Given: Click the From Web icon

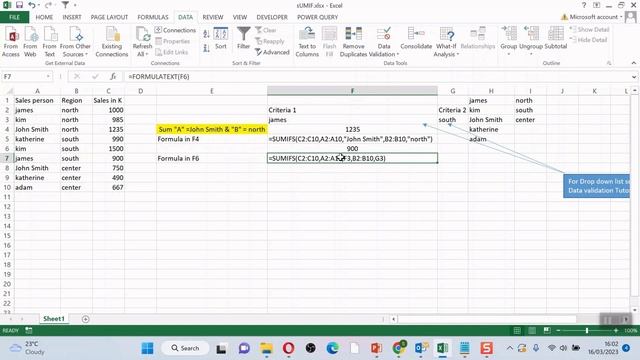Looking at the screenshot, I should tap(30, 42).
